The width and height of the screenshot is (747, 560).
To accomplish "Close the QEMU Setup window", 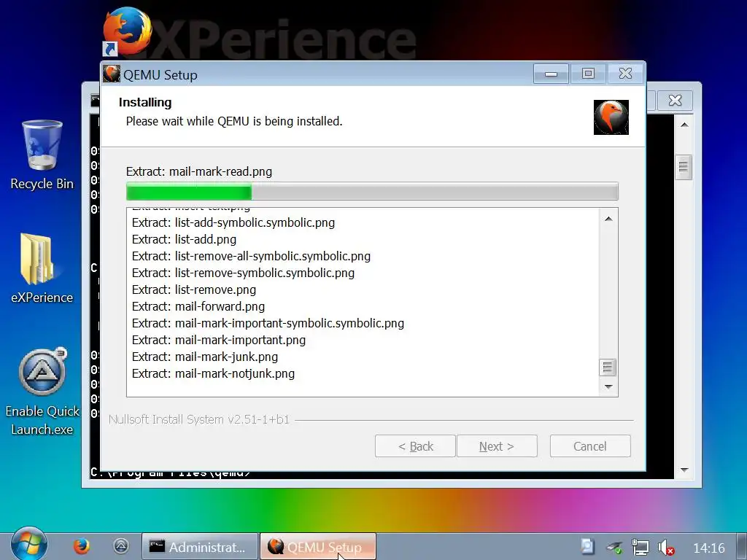I will [x=625, y=74].
